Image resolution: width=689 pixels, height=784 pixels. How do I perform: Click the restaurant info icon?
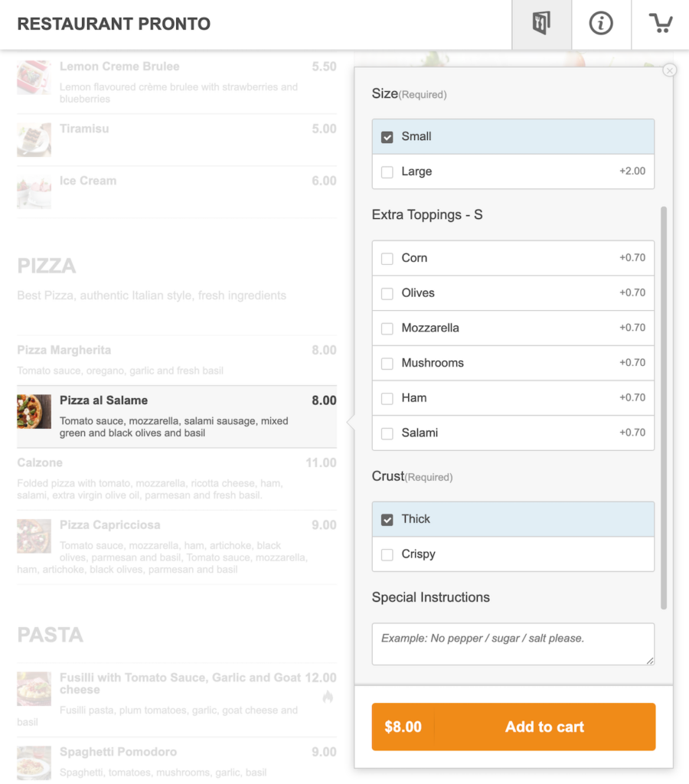(x=602, y=24)
